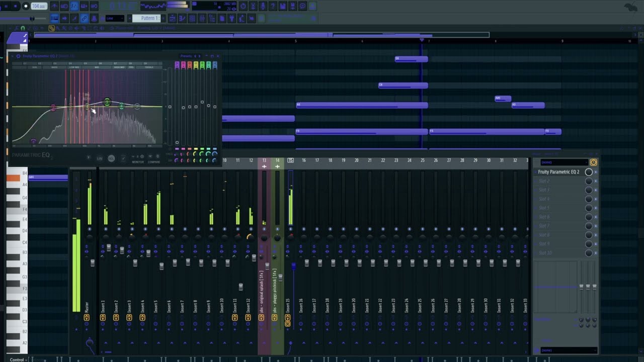Click the microphone recording icon
This screenshot has height=362, width=644.
tap(263, 6)
